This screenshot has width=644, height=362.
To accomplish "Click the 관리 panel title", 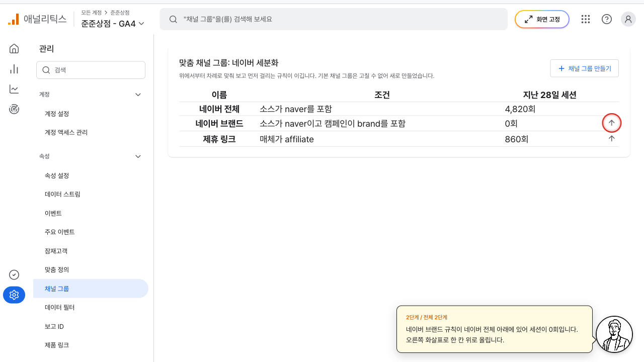I will pos(46,49).
